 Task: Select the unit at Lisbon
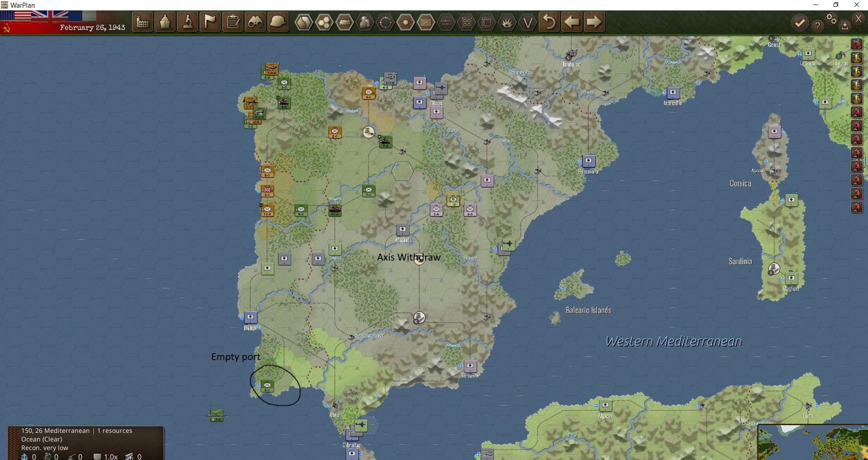250,317
